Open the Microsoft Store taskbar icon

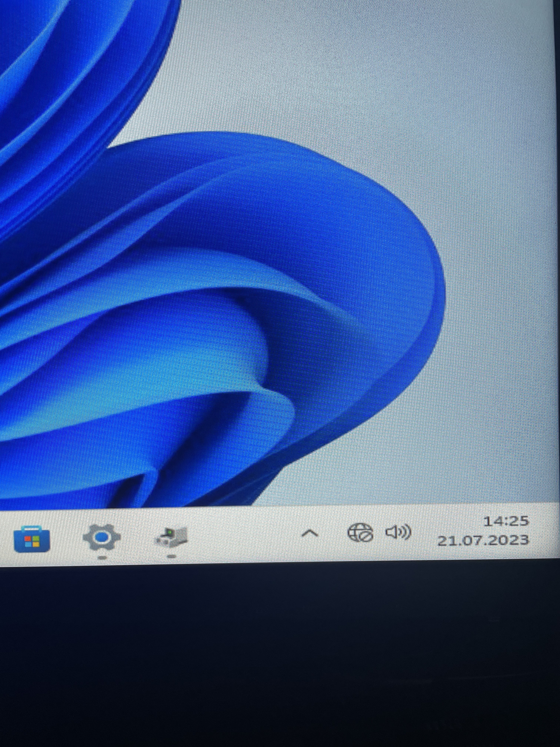(x=32, y=539)
